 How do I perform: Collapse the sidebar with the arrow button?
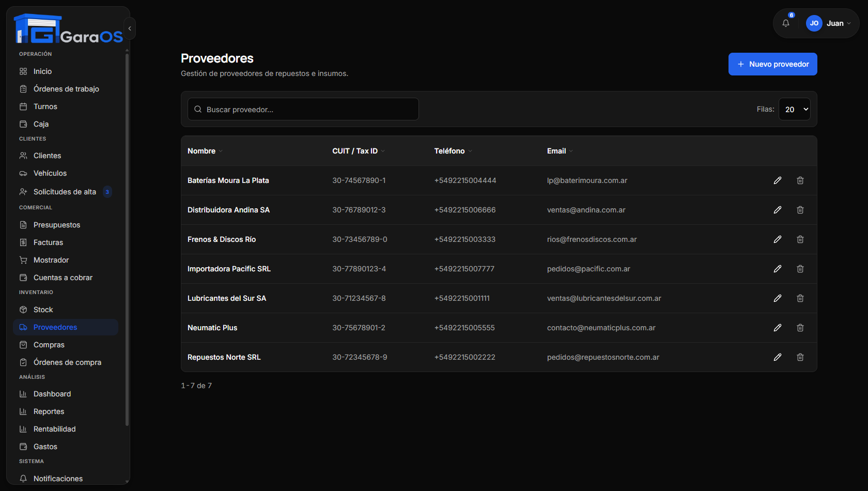pos(130,28)
